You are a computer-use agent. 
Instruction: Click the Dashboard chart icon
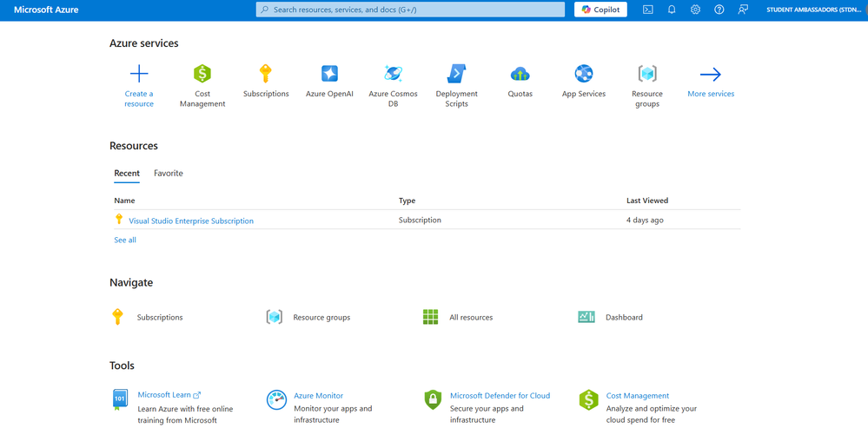pos(586,317)
